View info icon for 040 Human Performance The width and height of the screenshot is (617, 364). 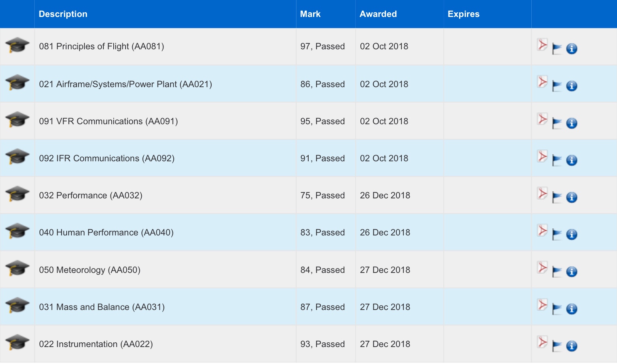(x=572, y=235)
